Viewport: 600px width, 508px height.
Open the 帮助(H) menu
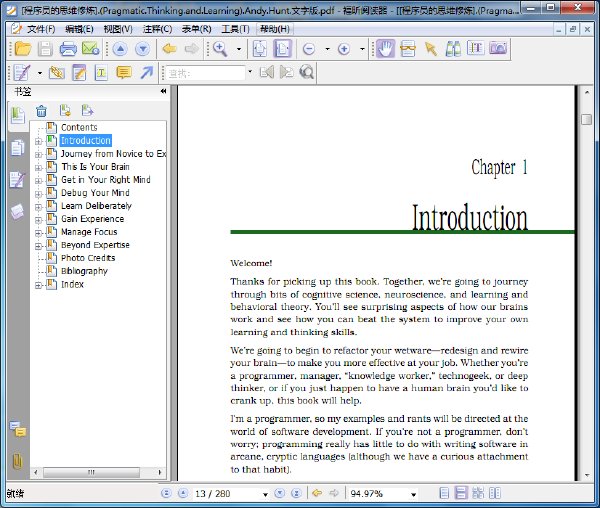274,29
